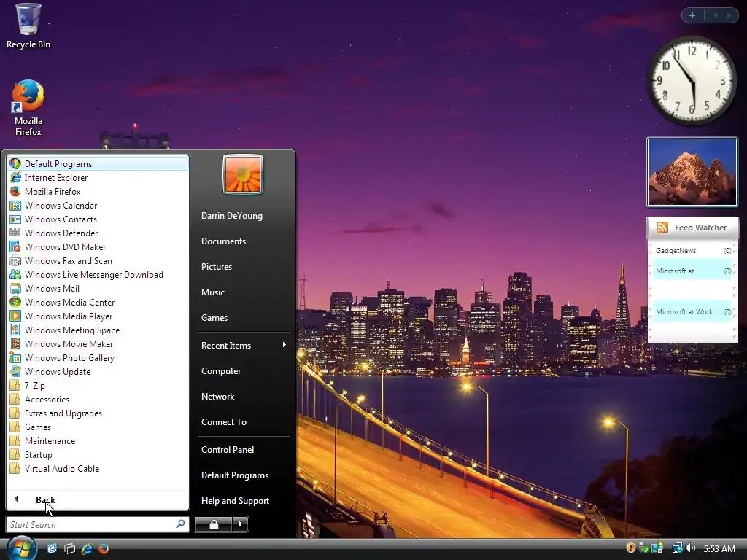Click the network tray icon
Viewport: 747px width, 560px height.
point(677,548)
